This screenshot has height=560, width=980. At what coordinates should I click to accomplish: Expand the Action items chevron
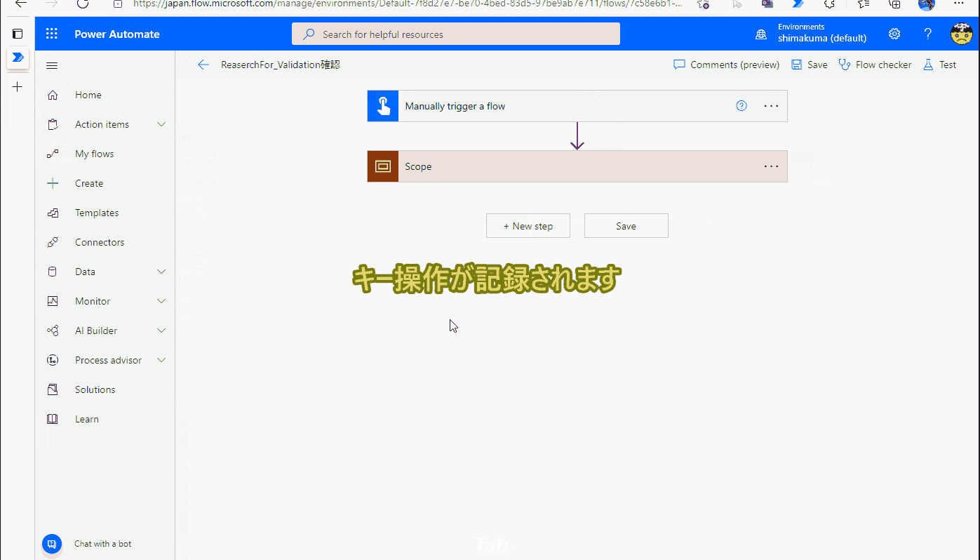point(161,124)
